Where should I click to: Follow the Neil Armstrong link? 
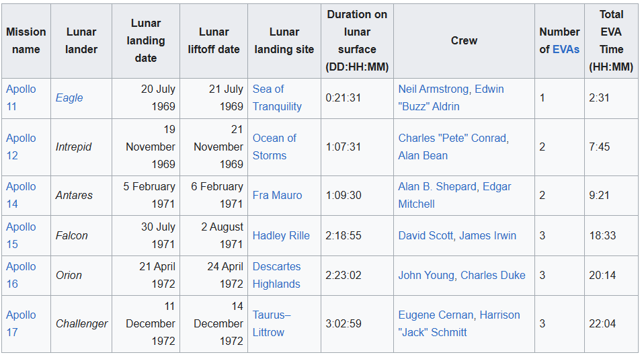[434, 89]
